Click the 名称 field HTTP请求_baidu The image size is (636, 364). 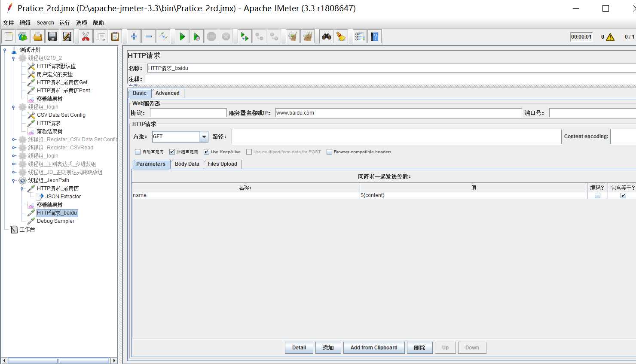coord(391,68)
